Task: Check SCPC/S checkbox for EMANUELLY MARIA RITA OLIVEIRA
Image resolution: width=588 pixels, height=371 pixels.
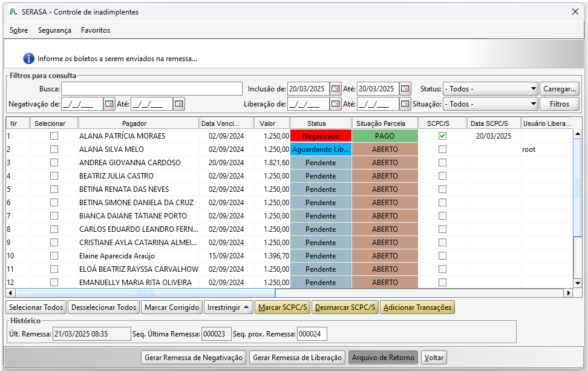Action: 442,283
